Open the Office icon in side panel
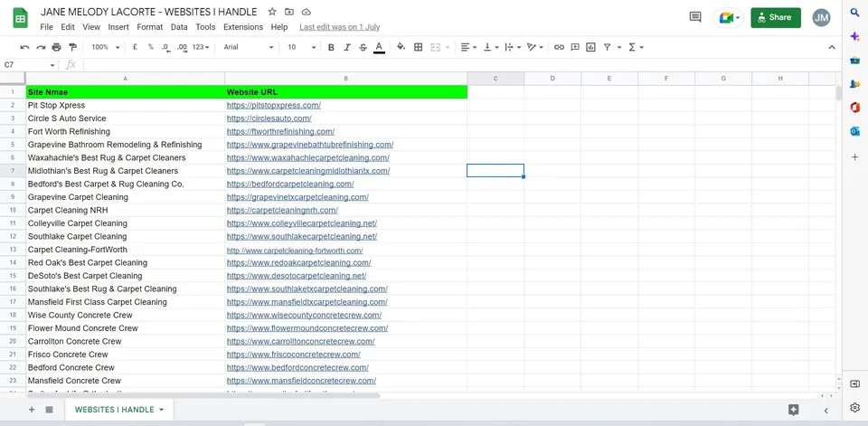The height and width of the screenshot is (426, 868). click(x=854, y=108)
